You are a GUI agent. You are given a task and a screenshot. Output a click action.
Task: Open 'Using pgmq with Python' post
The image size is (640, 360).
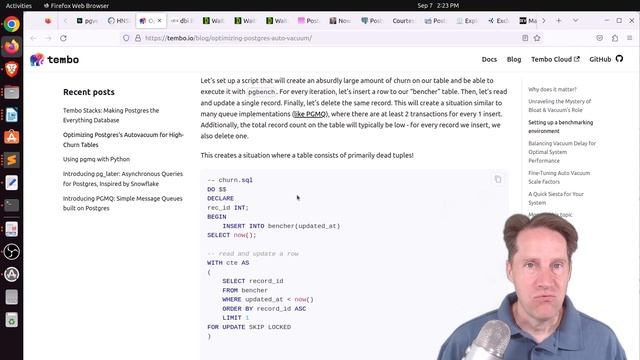96,159
